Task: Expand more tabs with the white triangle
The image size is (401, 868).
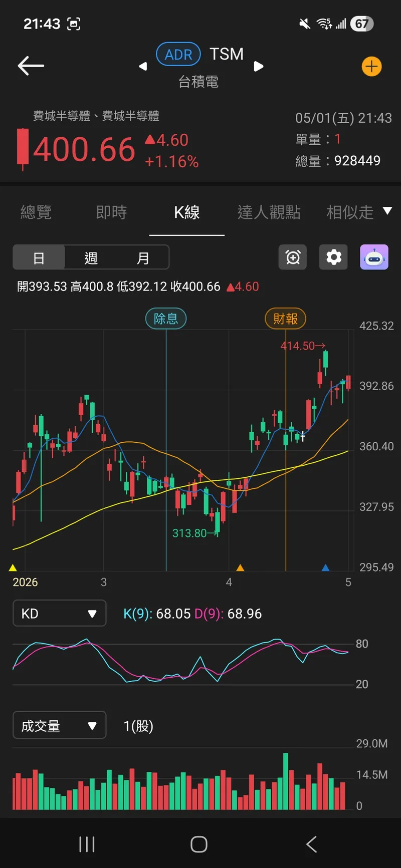Action: [387, 210]
